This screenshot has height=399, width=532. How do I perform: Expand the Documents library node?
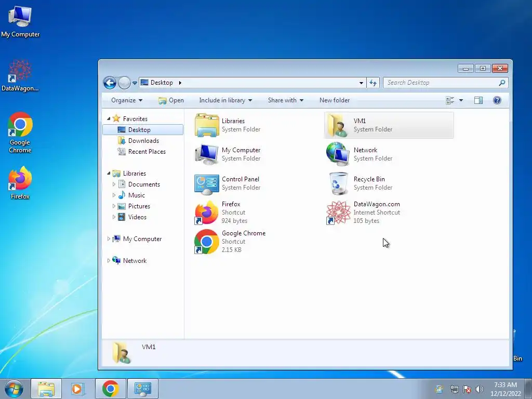click(x=114, y=184)
